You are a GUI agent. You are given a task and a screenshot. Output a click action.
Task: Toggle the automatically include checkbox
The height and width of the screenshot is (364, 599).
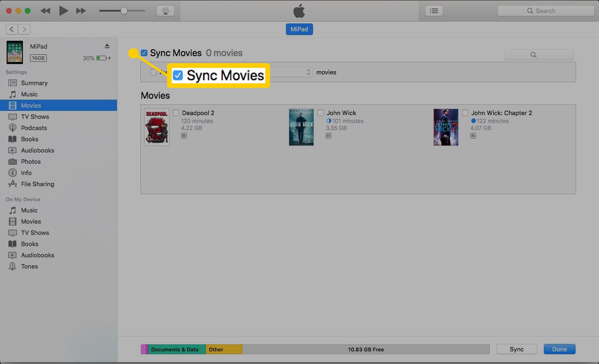pyautogui.click(x=153, y=72)
